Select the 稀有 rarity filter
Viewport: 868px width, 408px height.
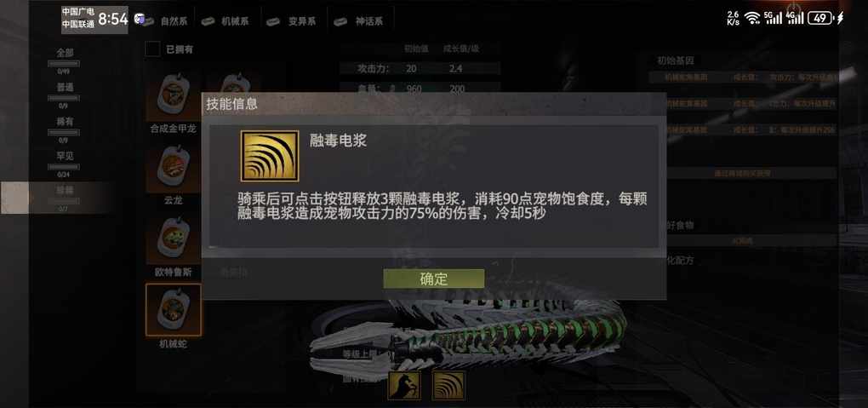pyautogui.click(x=64, y=122)
